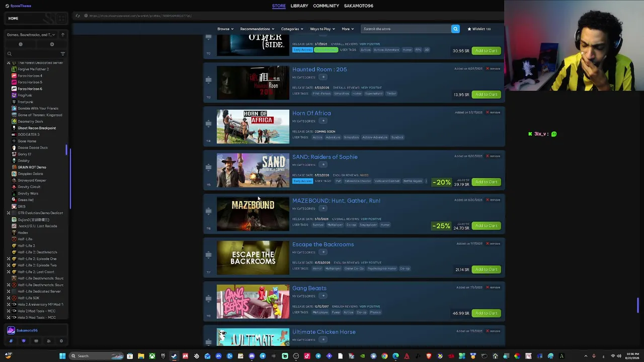Viewport: 644px width, 362px height.
Task: Click the taskbar Search box
Action: click(97, 356)
